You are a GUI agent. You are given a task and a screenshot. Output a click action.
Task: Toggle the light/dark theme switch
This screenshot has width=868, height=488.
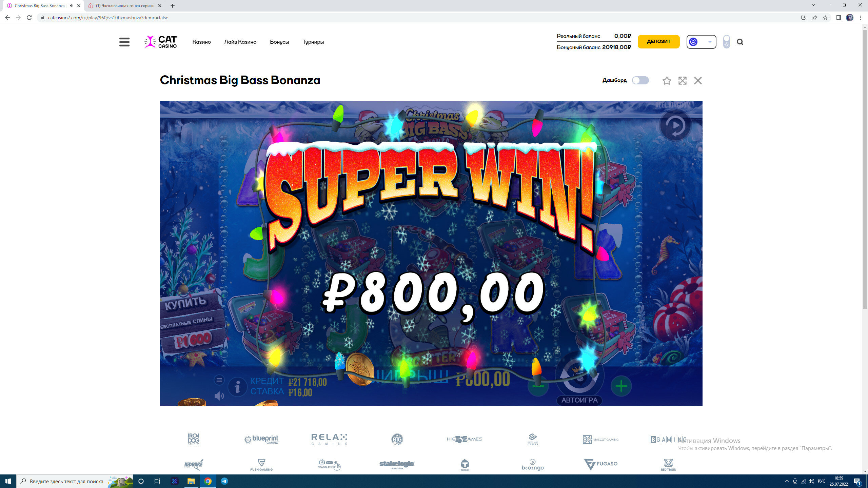[726, 42]
